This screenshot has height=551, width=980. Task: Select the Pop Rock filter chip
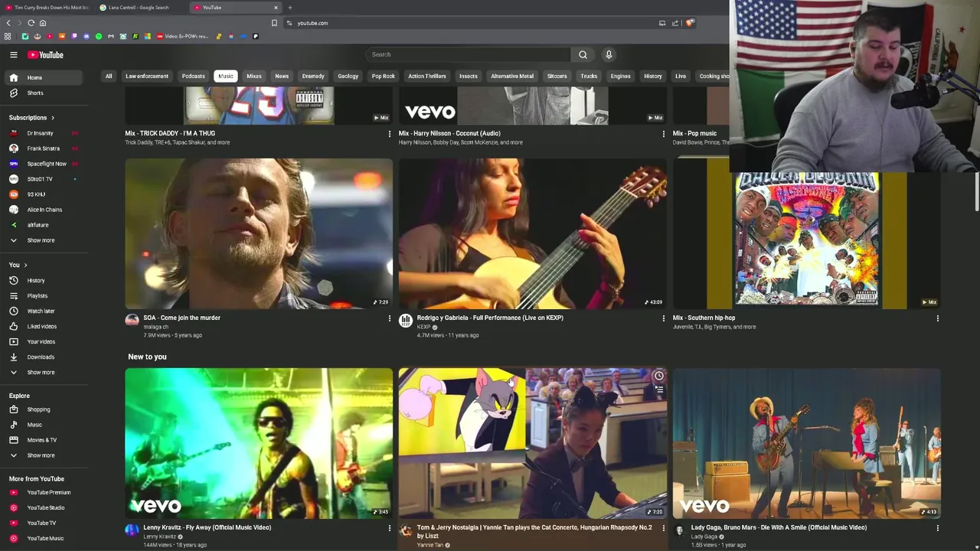coord(384,77)
